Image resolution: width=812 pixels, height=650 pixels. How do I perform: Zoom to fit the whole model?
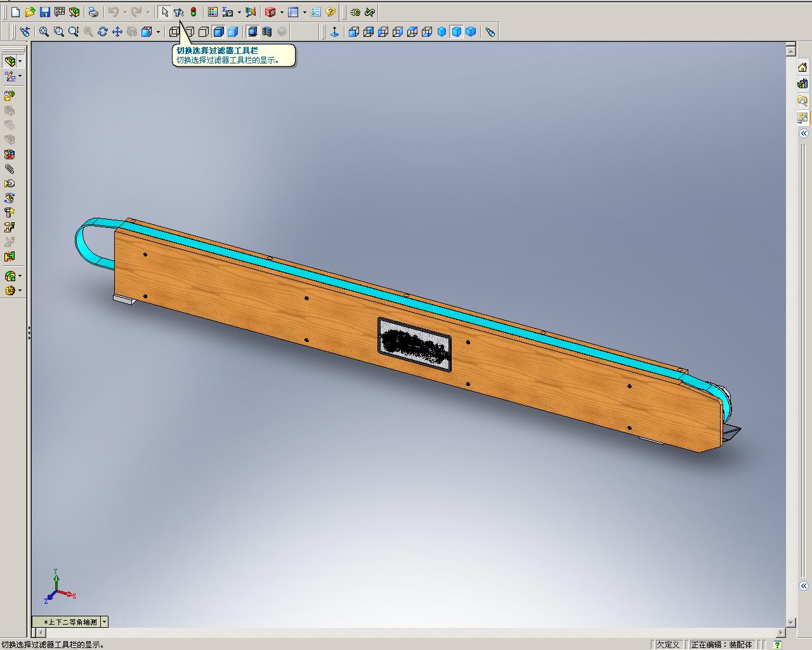pyautogui.click(x=44, y=32)
